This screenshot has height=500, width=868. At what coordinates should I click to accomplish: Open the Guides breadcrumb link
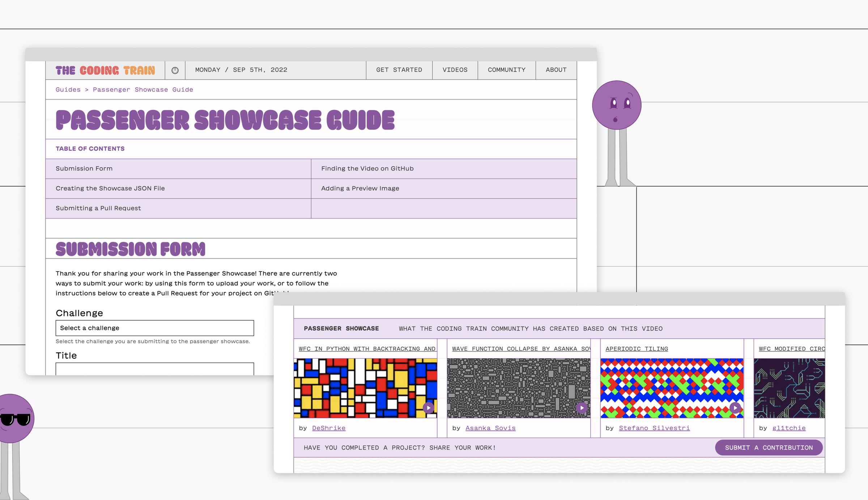point(68,89)
